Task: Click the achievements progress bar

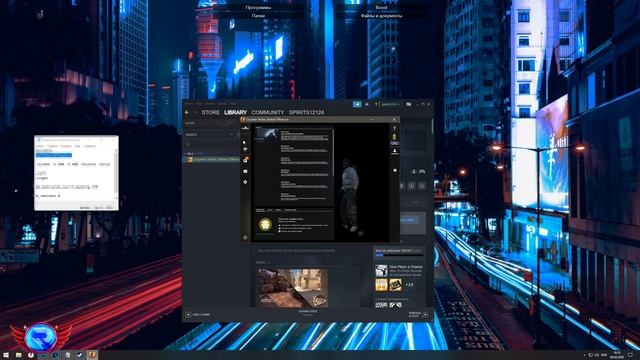Action: click(x=399, y=255)
